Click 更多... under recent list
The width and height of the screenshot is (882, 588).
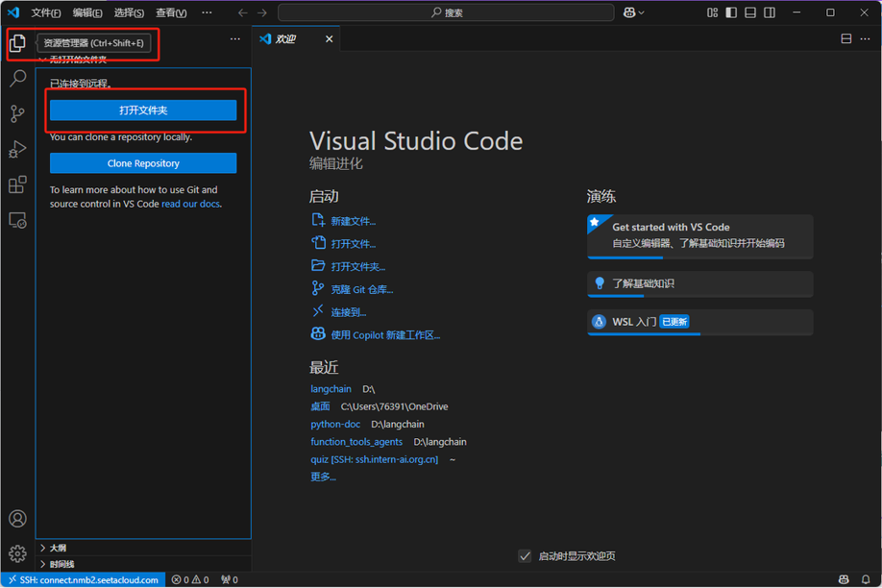(323, 478)
